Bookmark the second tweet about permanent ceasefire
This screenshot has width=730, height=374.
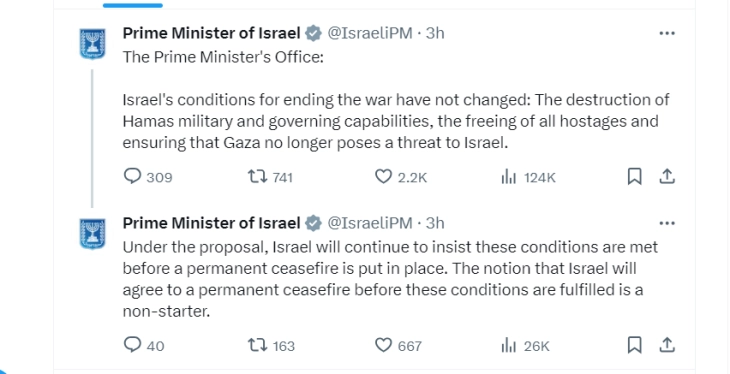[635, 345]
